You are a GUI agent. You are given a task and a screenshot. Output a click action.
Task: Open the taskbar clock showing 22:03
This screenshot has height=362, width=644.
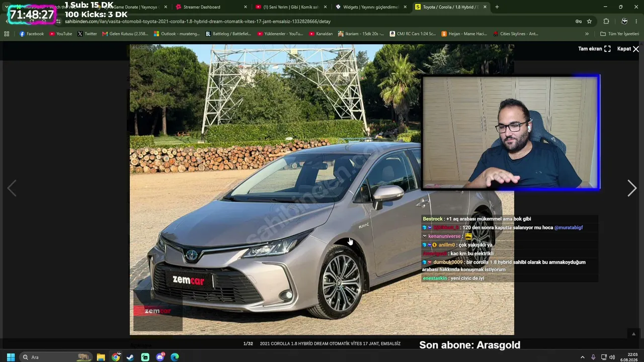[629, 357]
